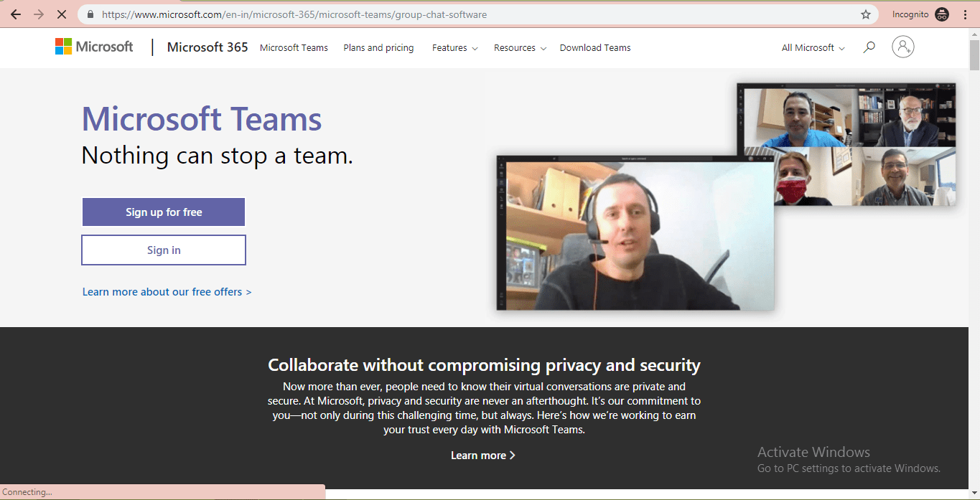Image resolution: width=980 pixels, height=500 pixels.
Task: Bookmark this page with the star icon
Action: [x=866, y=14]
